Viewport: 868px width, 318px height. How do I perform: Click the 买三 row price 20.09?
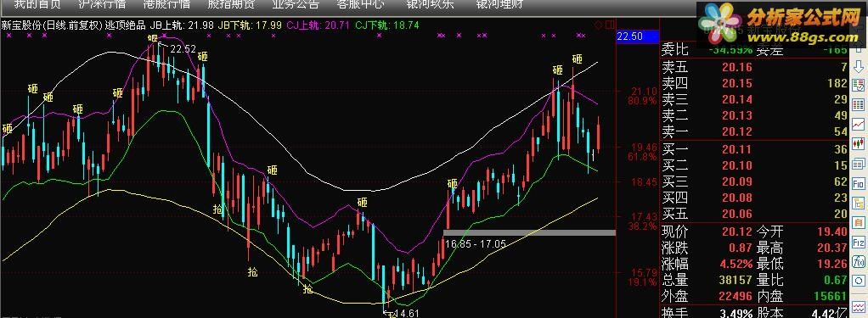pyautogui.click(x=737, y=181)
